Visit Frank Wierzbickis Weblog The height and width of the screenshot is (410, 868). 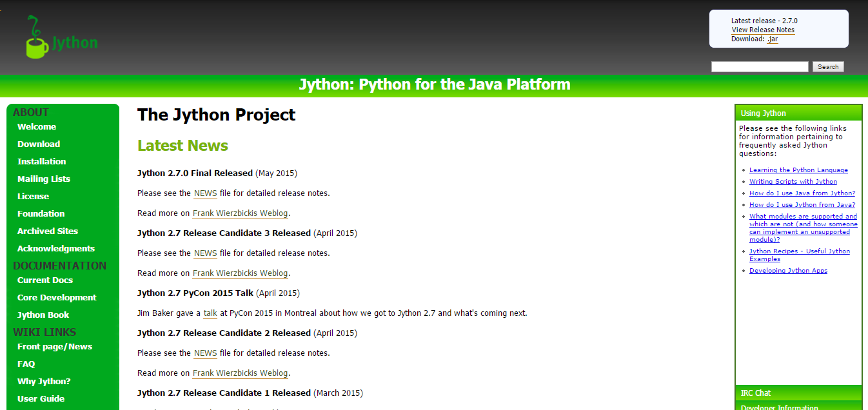point(240,213)
